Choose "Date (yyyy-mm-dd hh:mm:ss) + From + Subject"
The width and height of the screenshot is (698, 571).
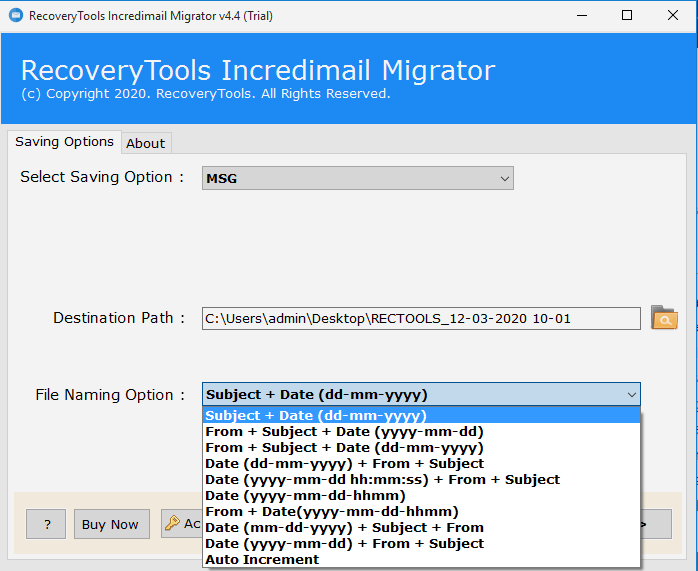tap(421, 480)
